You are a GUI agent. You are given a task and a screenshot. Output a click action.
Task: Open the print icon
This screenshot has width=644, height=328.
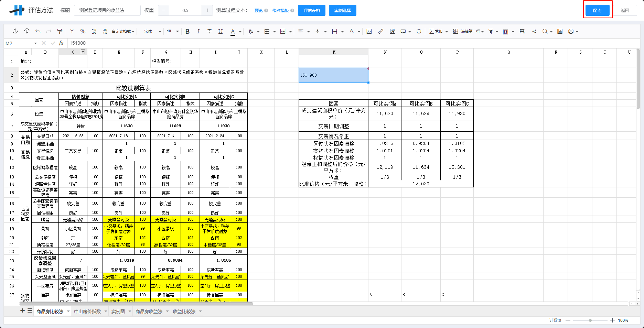coord(571,31)
